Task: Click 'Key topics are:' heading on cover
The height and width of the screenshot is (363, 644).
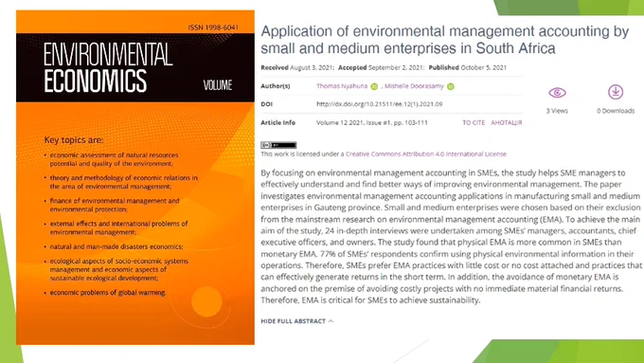Action: 74,139
